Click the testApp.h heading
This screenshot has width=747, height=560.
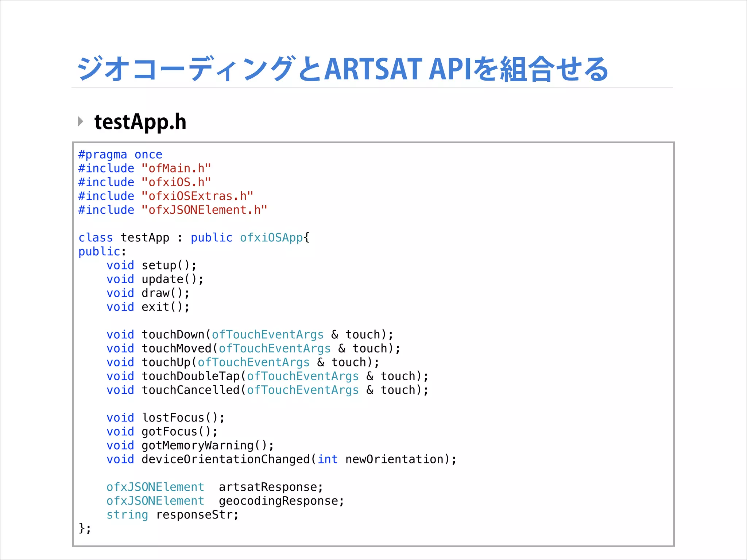(140, 122)
